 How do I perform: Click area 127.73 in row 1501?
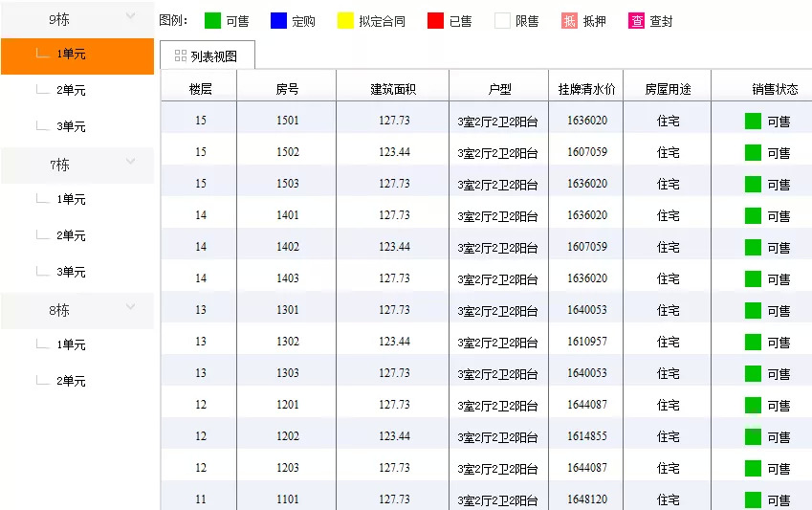tap(394, 121)
